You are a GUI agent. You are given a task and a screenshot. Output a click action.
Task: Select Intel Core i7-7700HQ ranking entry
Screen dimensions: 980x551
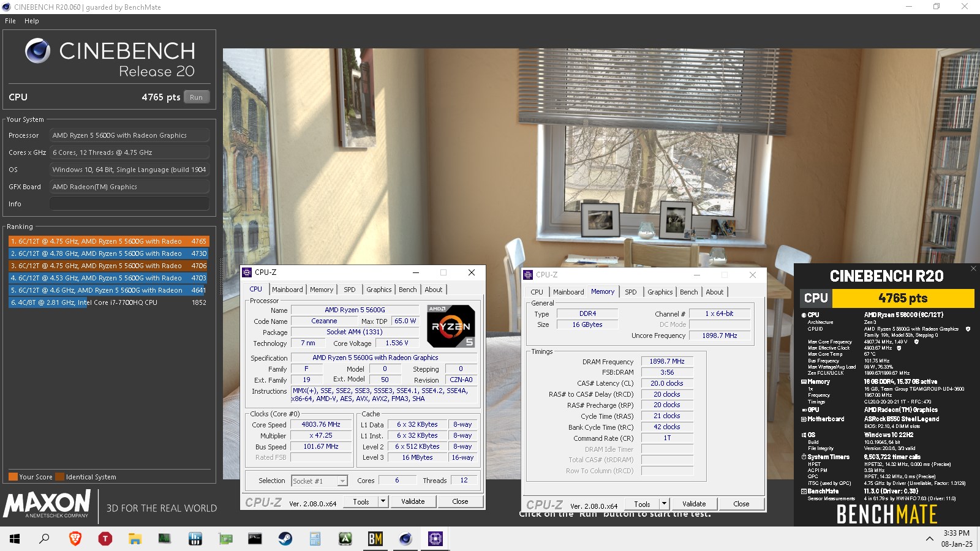point(109,302)
